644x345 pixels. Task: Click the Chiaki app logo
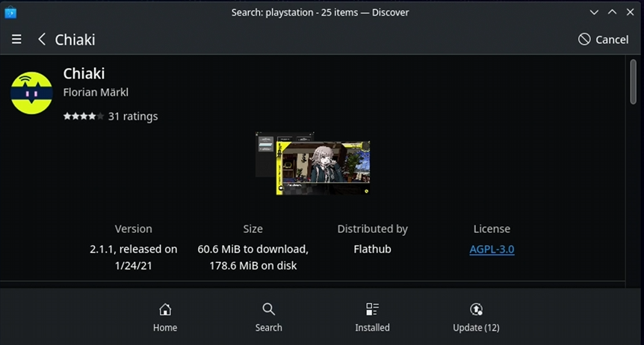(x=31, y=93)
